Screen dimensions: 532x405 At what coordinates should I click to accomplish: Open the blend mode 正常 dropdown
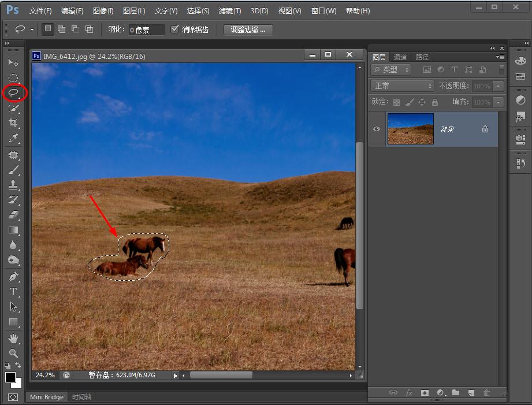click(403, 86)
